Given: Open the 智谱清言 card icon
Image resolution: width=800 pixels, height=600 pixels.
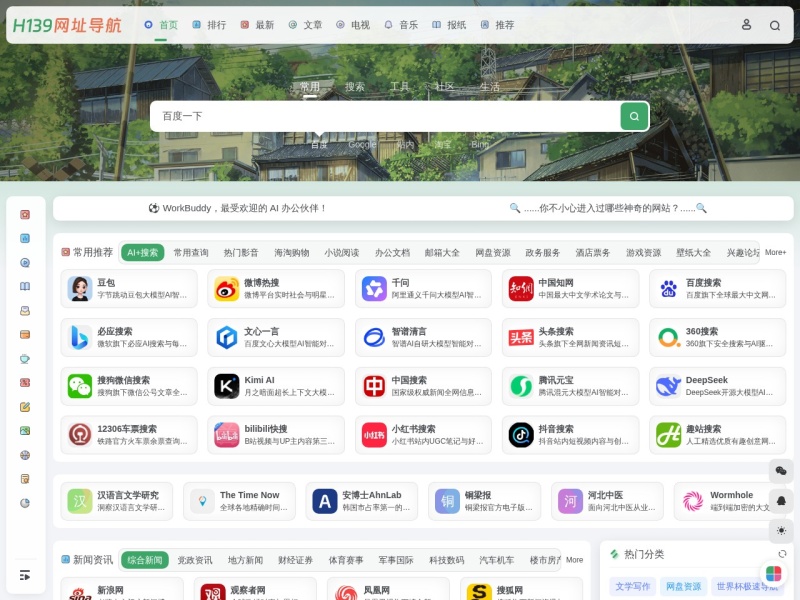Looking at the screenshot, I should 374,337.
